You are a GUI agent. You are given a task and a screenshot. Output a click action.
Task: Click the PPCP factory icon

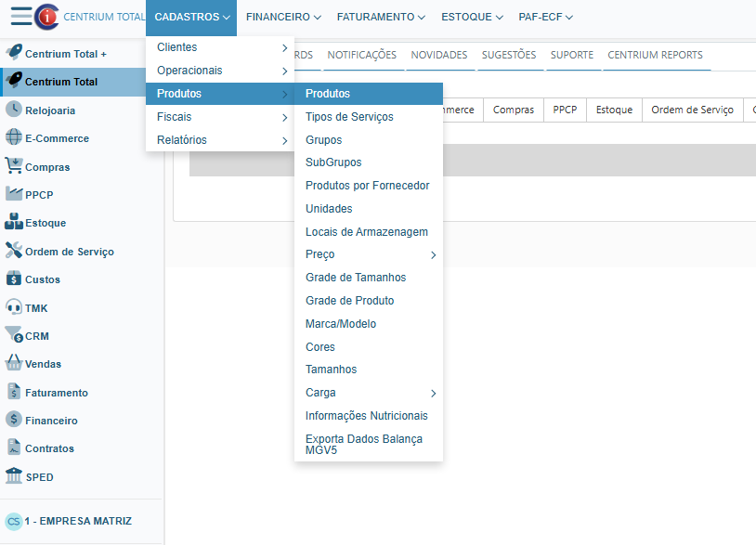14,195
